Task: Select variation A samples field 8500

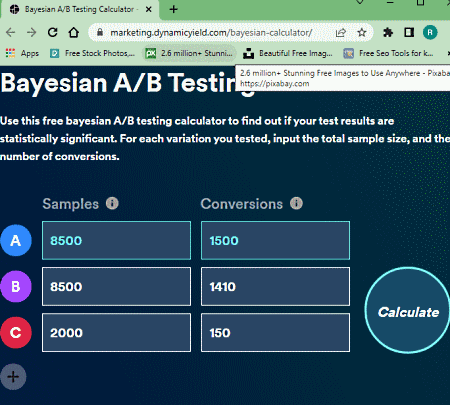Action: pos(116,240)
